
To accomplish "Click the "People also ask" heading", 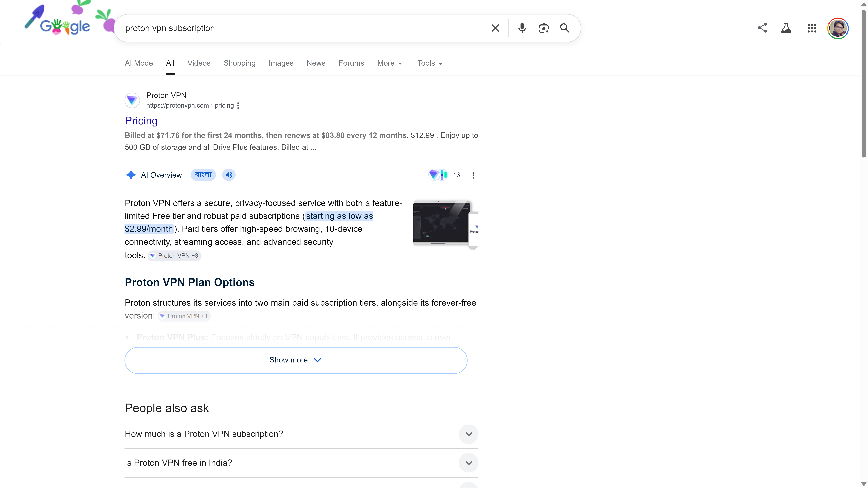I will point(167,408).
